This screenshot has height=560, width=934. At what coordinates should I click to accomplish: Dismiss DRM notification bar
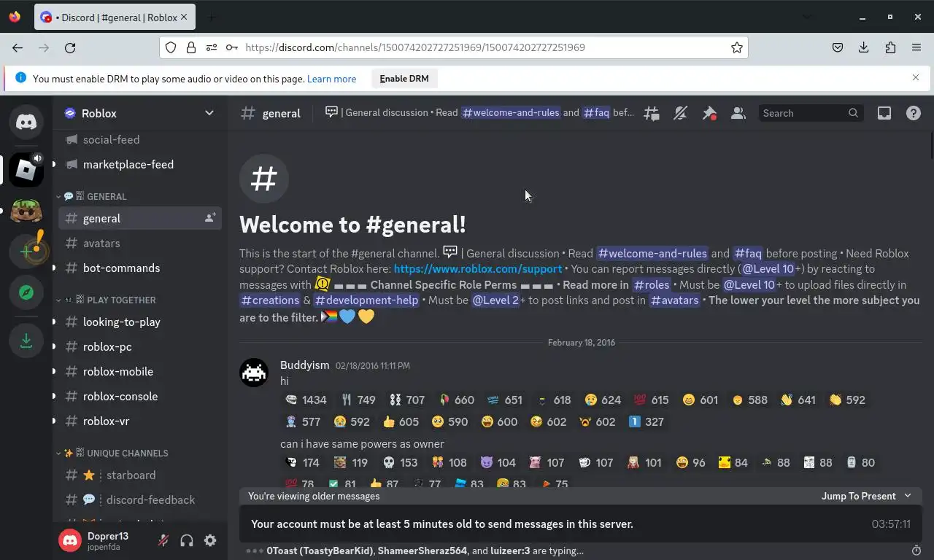916,77
